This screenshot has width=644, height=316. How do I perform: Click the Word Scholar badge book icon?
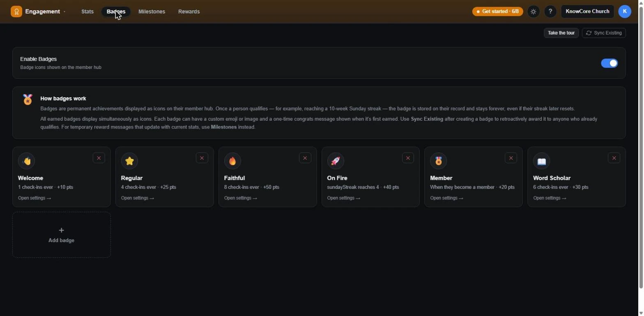[x=542, y=161]
